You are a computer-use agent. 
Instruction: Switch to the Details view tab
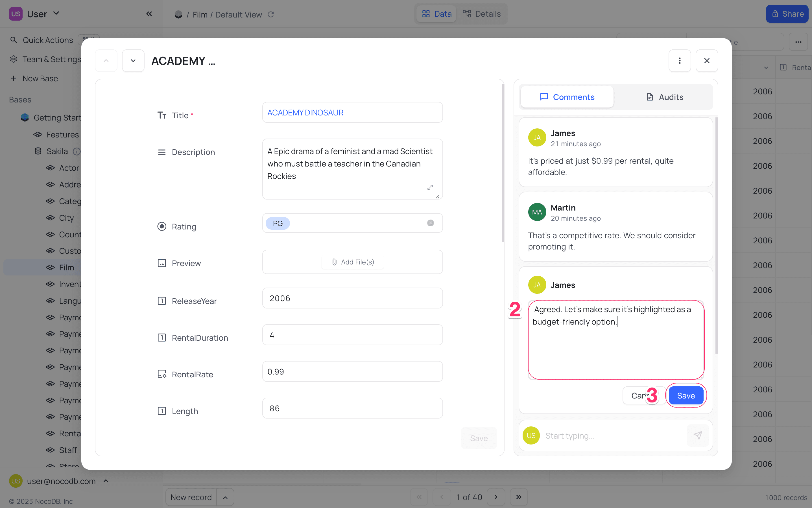482,14
